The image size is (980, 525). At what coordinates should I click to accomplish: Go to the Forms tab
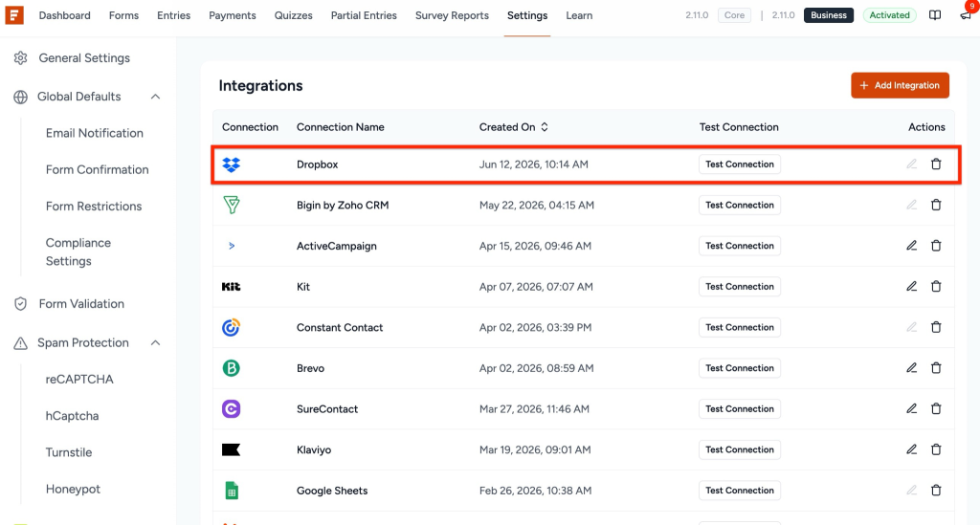click(123, 15)
